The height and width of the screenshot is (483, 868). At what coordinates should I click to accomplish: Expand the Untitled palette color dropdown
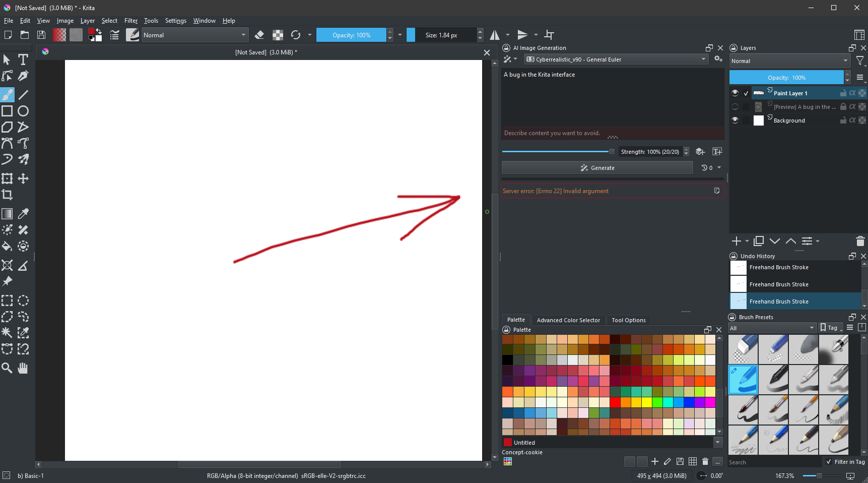tap(718, 443)
